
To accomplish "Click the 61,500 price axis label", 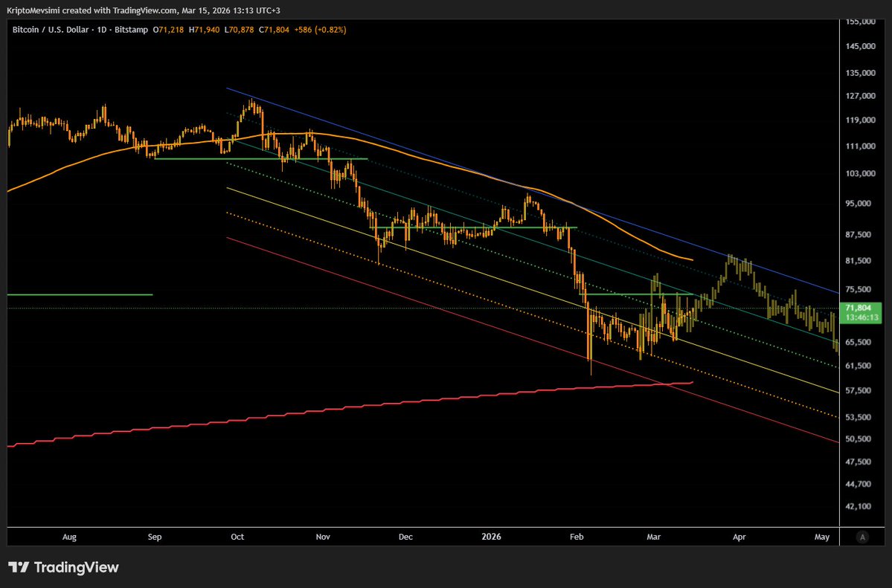I will (x=859, y=366).
